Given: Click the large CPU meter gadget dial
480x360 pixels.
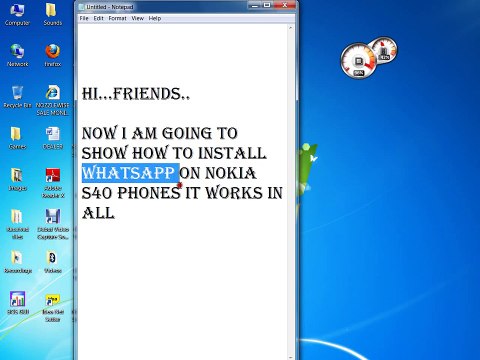Looking at the screenshot, I should [x=358, y=61].
